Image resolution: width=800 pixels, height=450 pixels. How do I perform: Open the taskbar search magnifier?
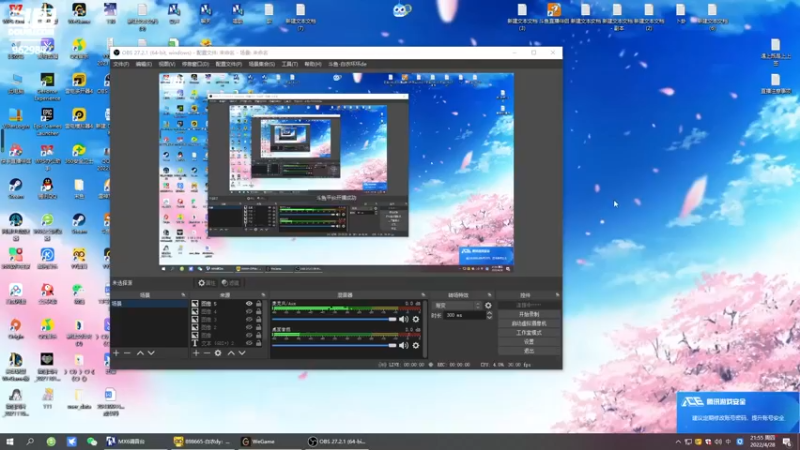click(x=30, y=442)
